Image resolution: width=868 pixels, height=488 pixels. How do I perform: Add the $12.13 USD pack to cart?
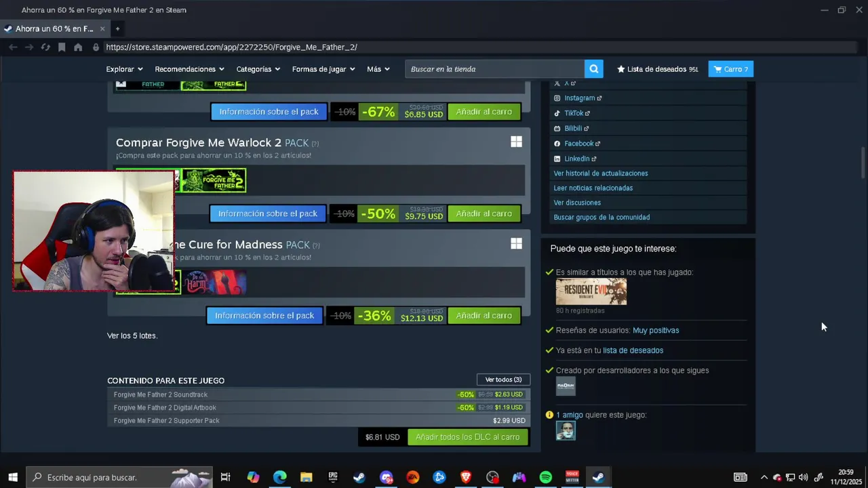484,316
